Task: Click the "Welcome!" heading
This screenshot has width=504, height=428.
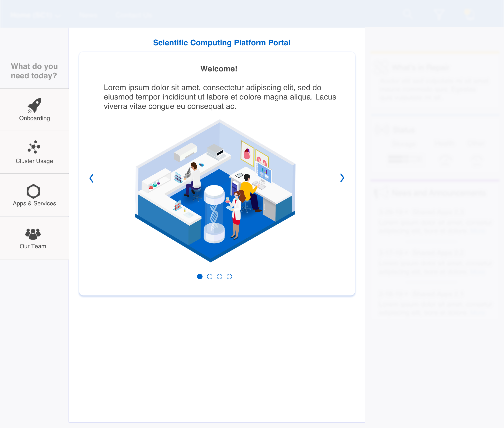Action: click(219, 69)
